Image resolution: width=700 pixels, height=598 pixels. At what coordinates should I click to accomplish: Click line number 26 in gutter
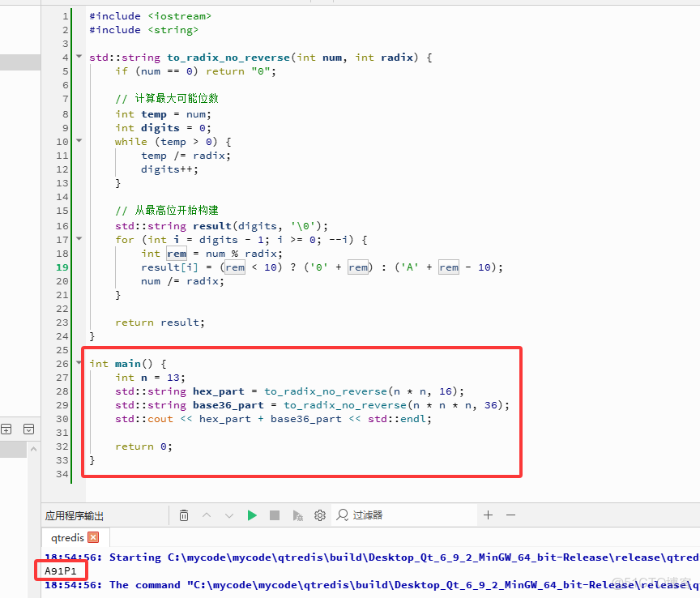coord(62,364)
